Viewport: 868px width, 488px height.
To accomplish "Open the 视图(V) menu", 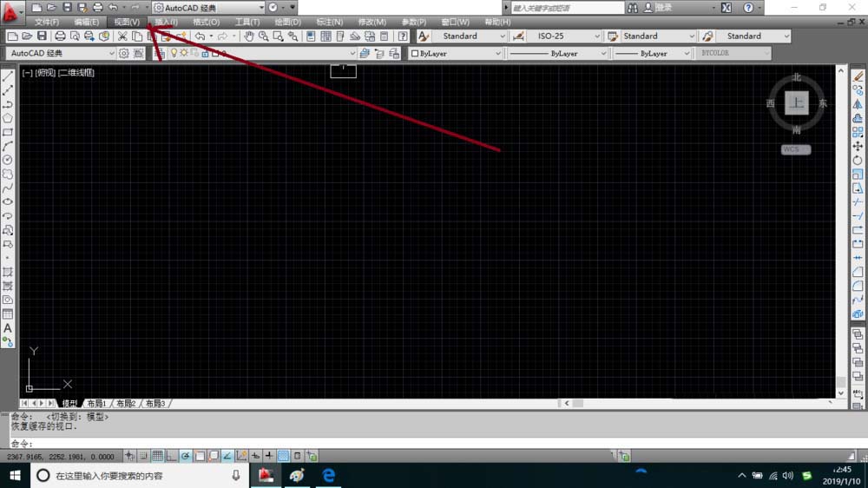I will (x=127, y=23).
